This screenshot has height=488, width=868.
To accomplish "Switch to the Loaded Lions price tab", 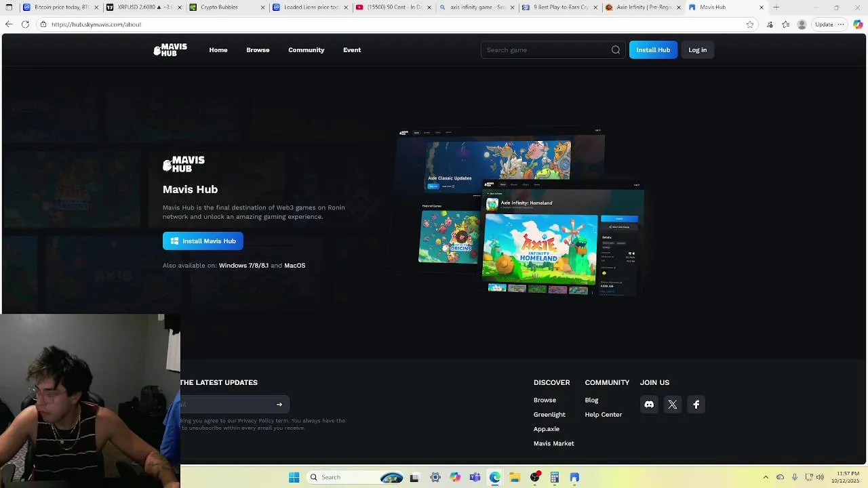I will [x=311, y=7].
